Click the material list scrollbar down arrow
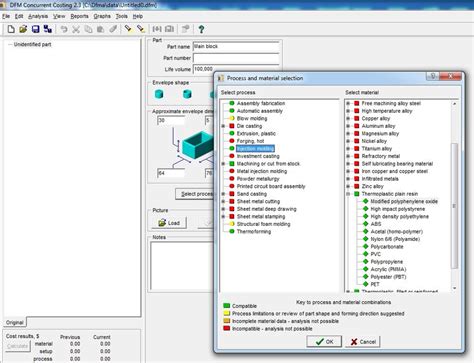 point(454,288)
